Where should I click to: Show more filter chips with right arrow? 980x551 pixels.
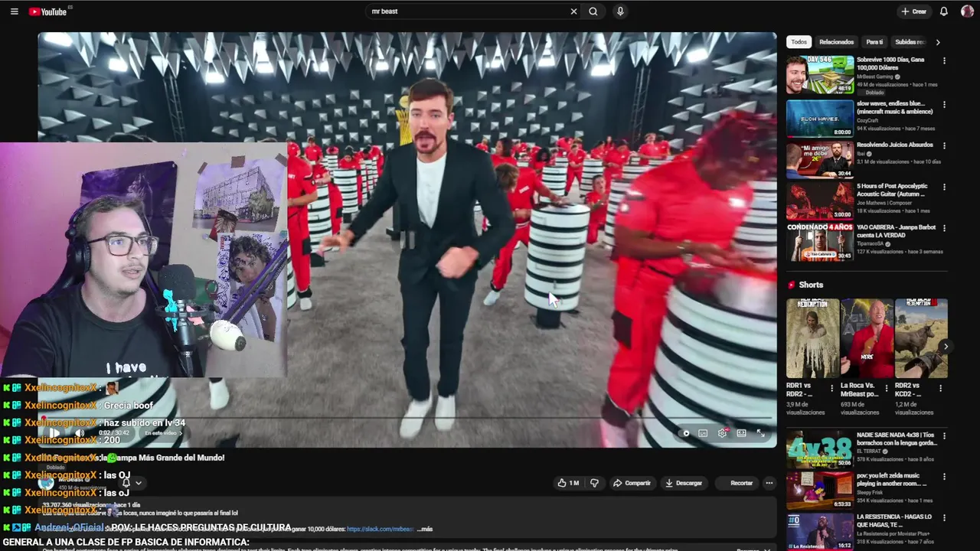pos(938,42)
